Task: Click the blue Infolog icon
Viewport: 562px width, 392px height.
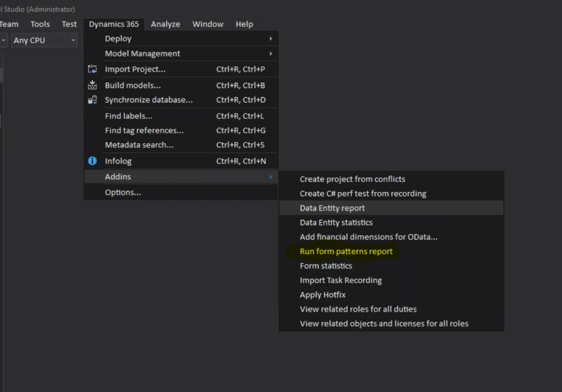Action: (x=93, y=161)
